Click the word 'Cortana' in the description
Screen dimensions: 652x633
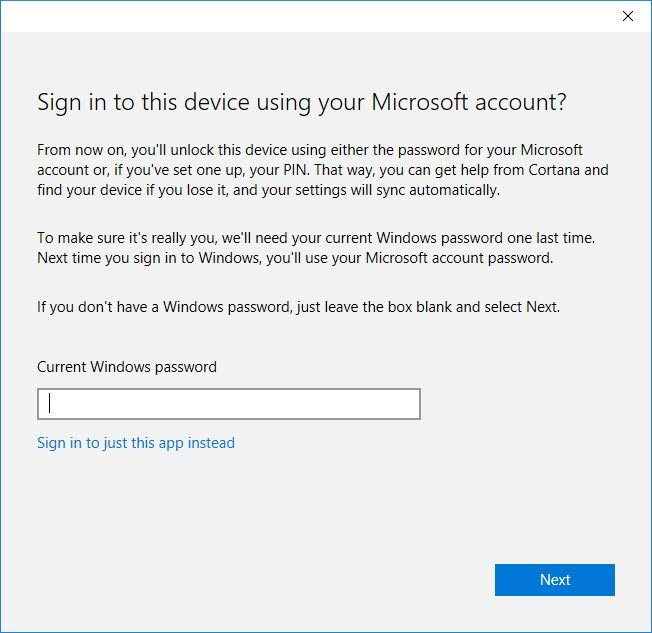pos(554,170)
